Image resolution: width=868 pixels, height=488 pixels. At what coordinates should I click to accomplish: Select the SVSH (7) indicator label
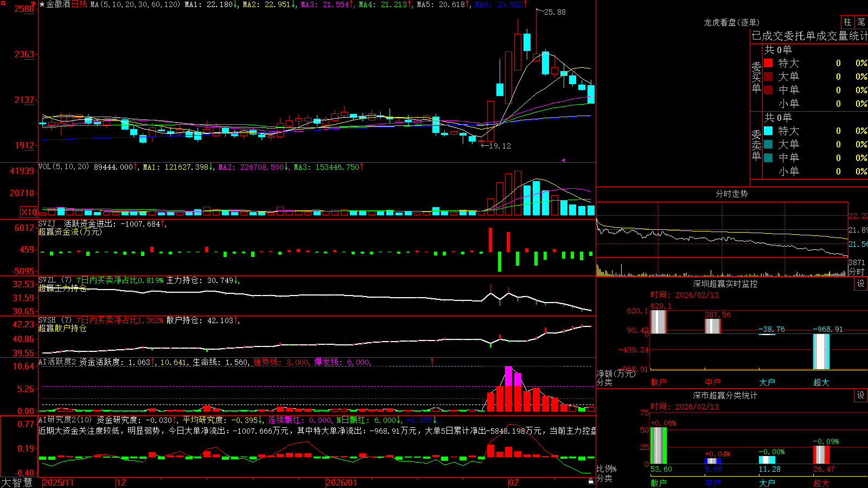click(55, 320)
